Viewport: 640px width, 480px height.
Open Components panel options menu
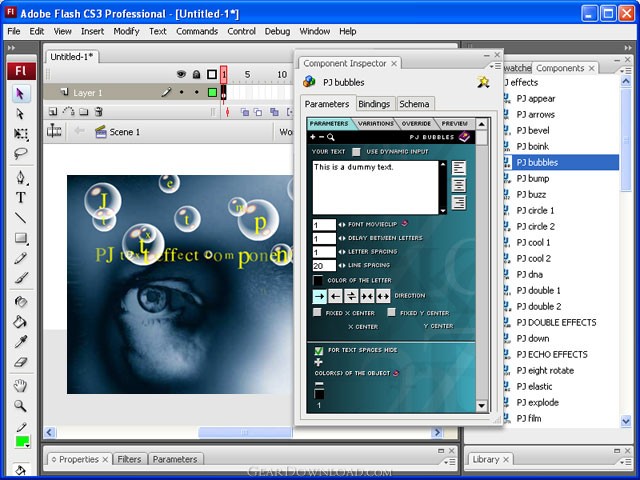tap(625, 71)
